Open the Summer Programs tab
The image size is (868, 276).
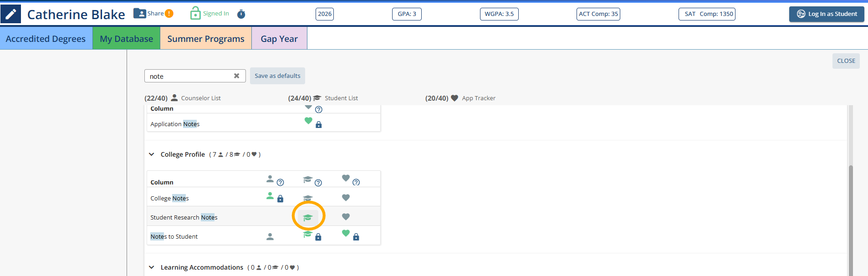(206, 38)
